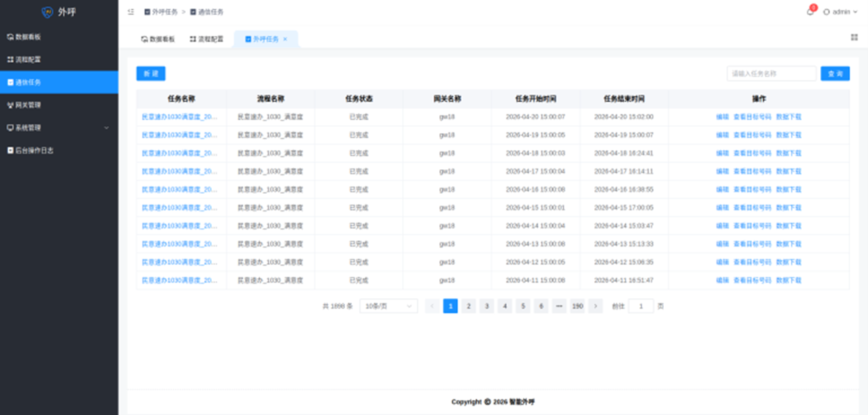Click 数据下载 for the 2026-04-19 task
Screen dimensions: 868x415
[x=789, y=135]
